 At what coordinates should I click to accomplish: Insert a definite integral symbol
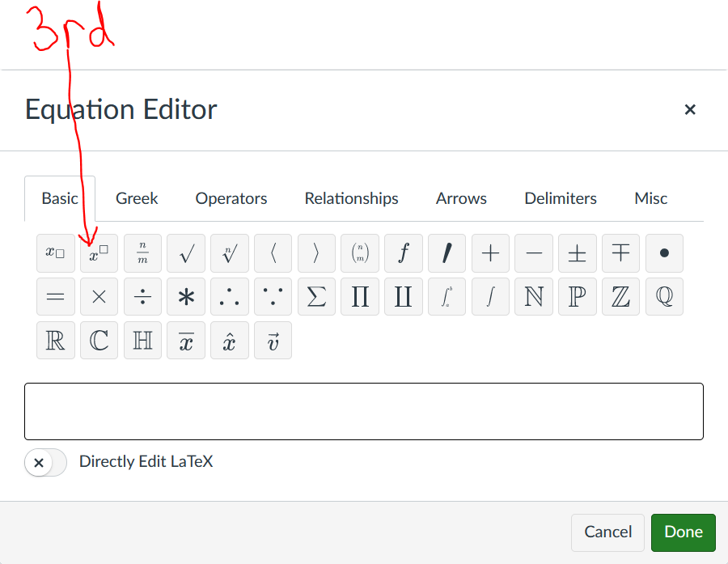coord(447,297)
